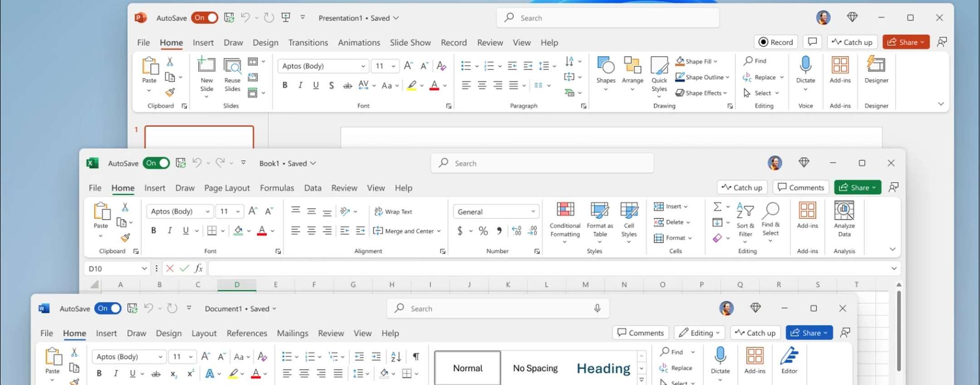Toggle AutoSave switch in PowerPoint
The height and width of the screenshot is (385, 980).
[204, 18]
